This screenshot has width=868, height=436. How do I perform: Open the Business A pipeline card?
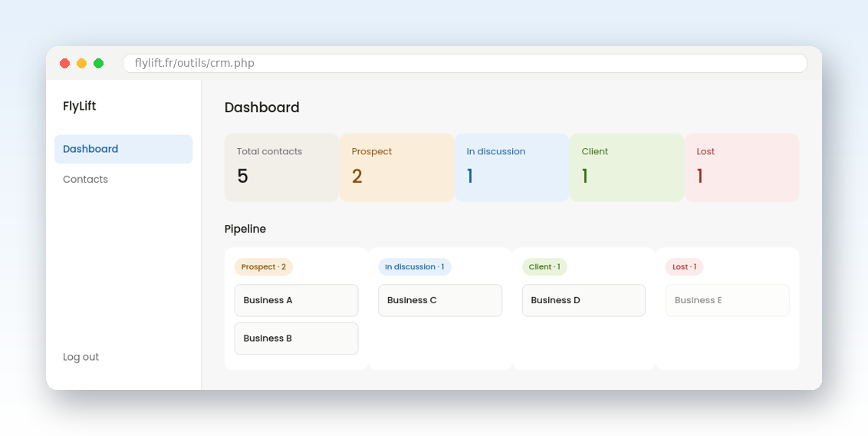(x=296, y=300)
